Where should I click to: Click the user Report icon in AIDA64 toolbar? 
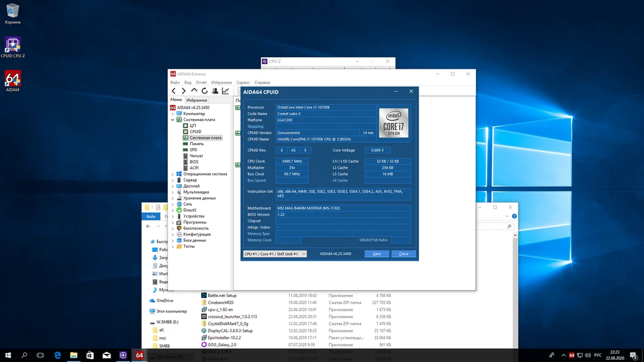[x=215, y=91]
